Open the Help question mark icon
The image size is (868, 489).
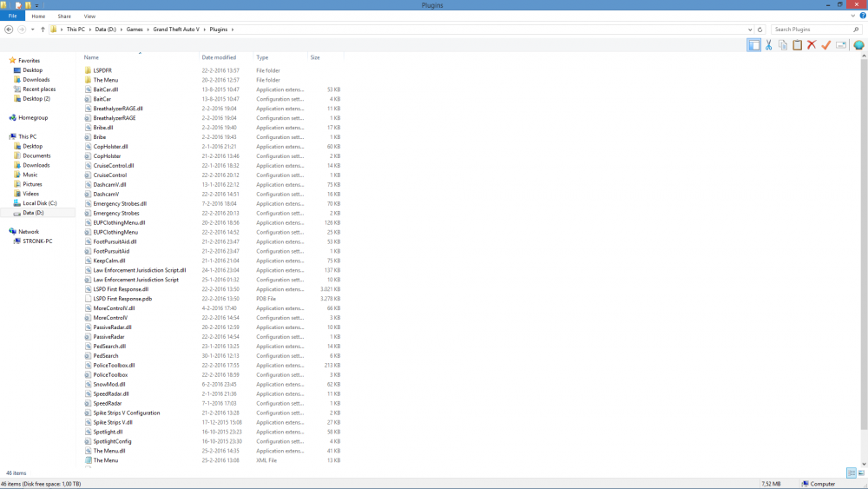pyautogui.click(x=863, y=16)
